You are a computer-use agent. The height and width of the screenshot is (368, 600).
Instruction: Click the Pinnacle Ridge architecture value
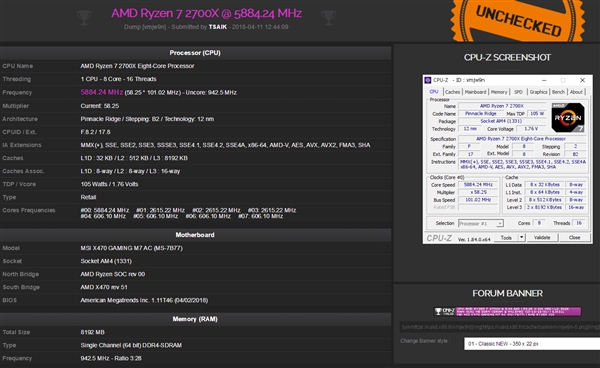[147, 119]
